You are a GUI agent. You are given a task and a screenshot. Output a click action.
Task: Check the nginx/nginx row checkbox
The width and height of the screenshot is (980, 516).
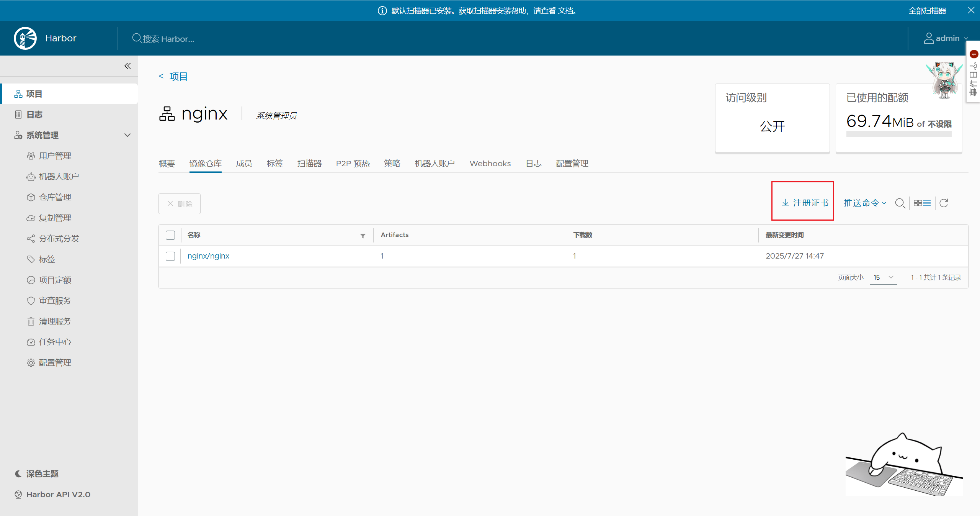coord(170,256)
